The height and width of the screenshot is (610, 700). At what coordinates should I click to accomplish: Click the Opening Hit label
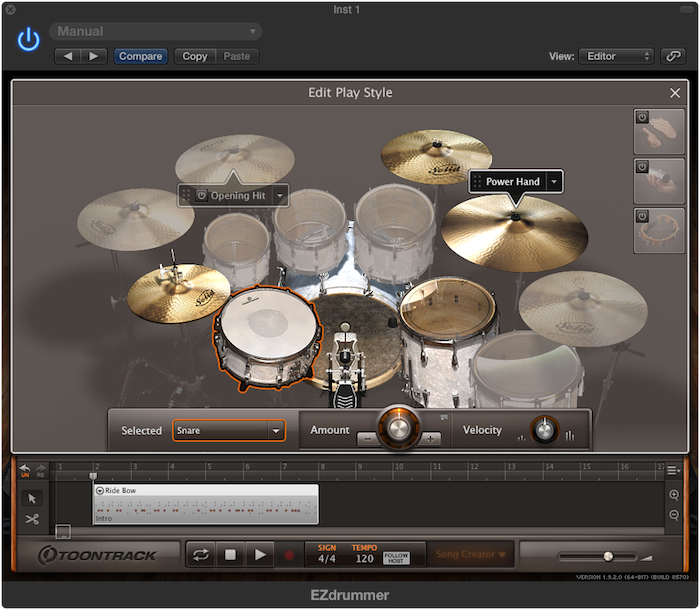238,196
